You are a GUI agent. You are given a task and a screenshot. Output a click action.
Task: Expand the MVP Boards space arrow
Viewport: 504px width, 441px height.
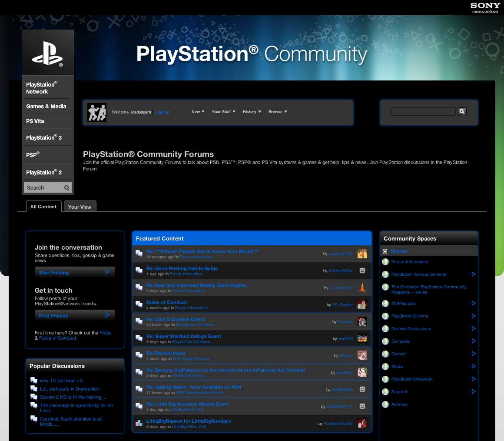tap(474, 303)
